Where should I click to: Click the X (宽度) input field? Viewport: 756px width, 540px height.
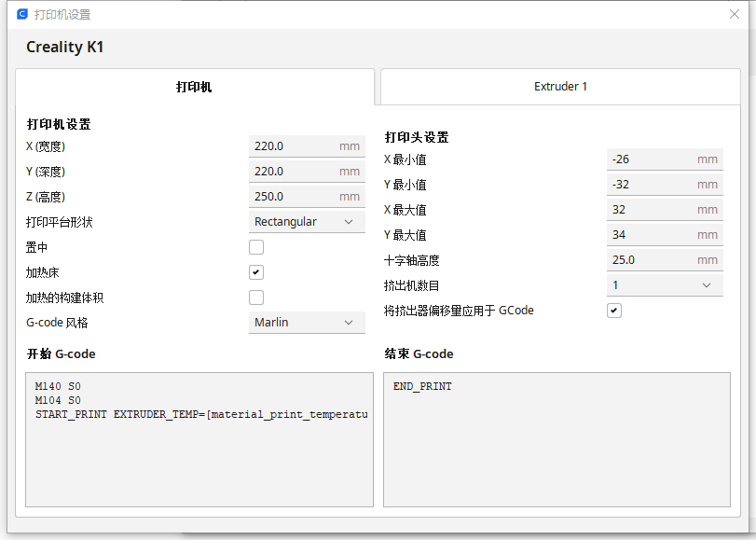pyautogui.click(x=307, y=146)
